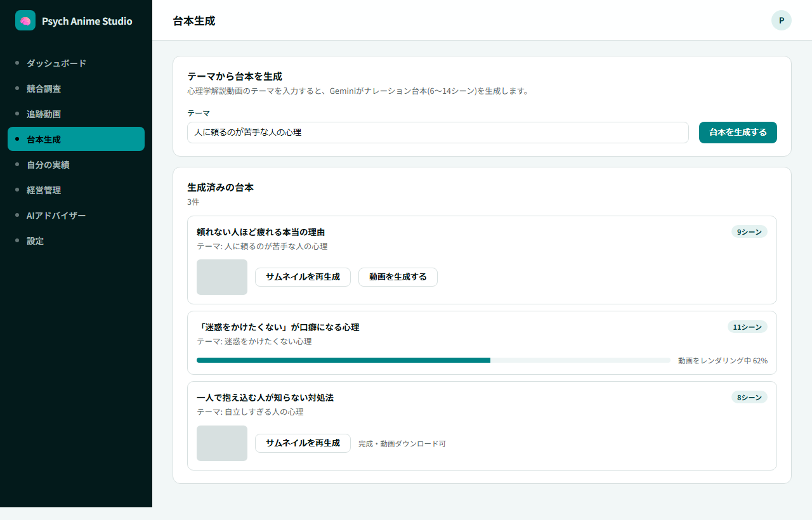Click the Psych Anime Studio app name
This screenshot has height=520, width=812.
tap(87, 21)
